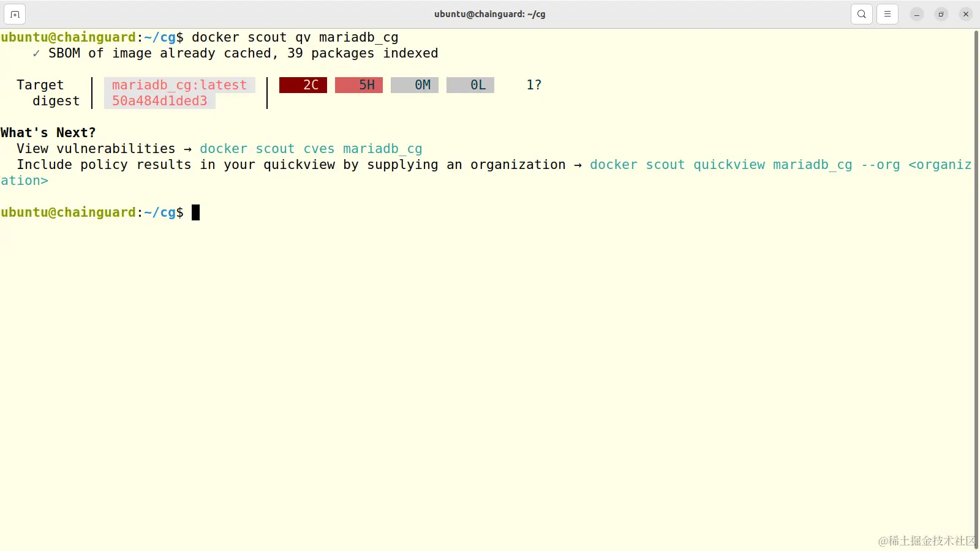Click the digest label
The image size is (980, 551).
[56, 101]
